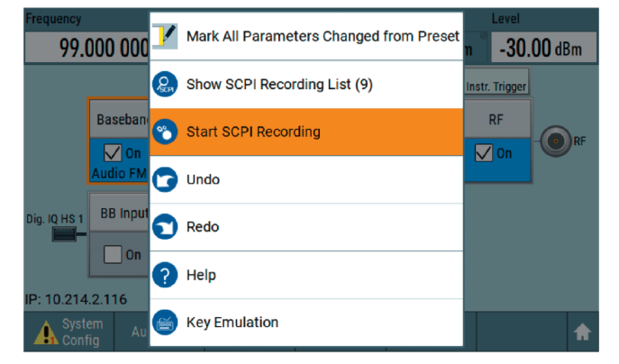The height and width of the screenshot is (364, 619).
Task: Open the System Config tab
Action: coord(69,332)
